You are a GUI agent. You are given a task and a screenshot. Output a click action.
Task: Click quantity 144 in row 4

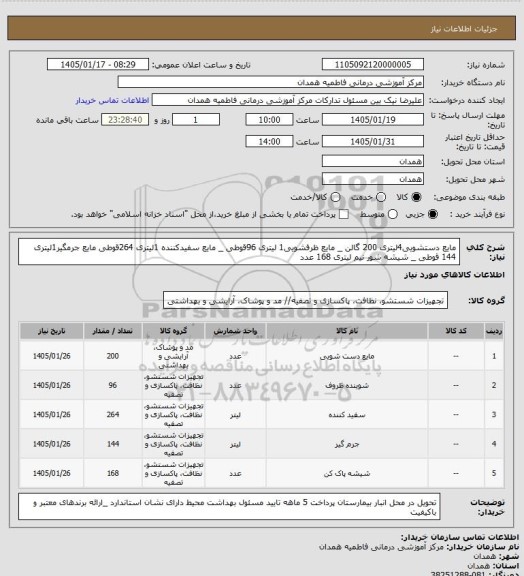[x=112, y=444]
